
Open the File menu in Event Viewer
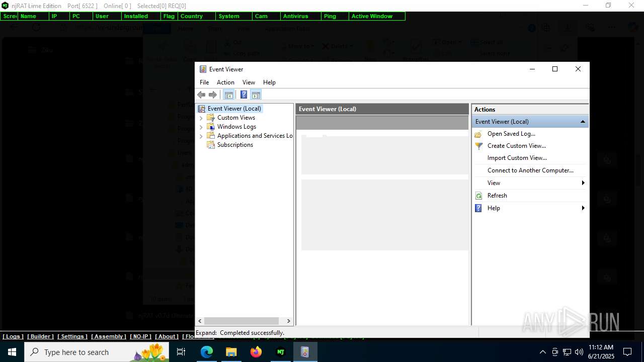[204, 82]
